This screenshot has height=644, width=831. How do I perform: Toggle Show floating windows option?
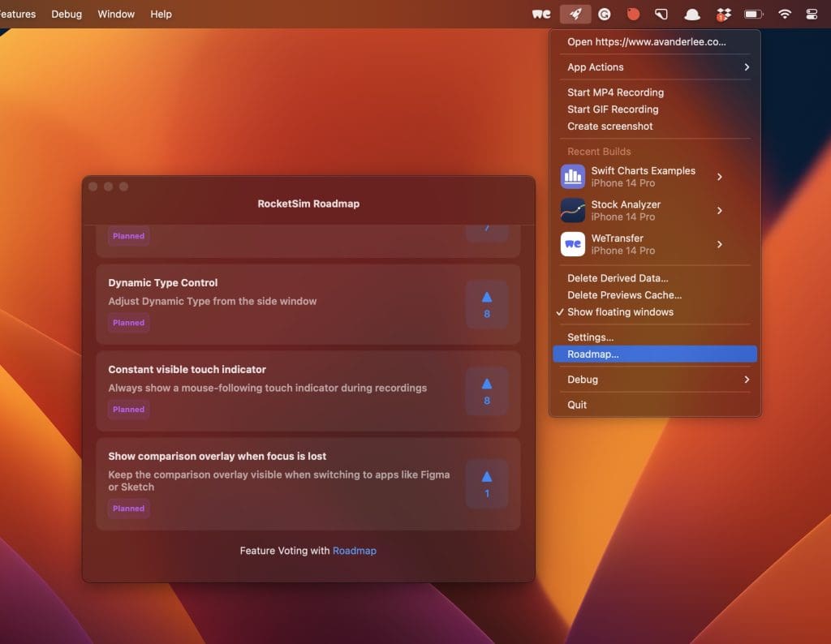click(655, 312)
